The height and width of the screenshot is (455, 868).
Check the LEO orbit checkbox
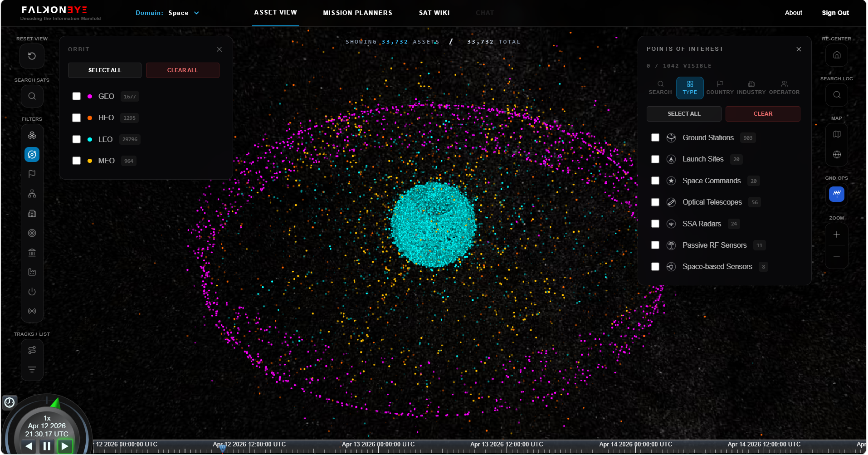77,139
